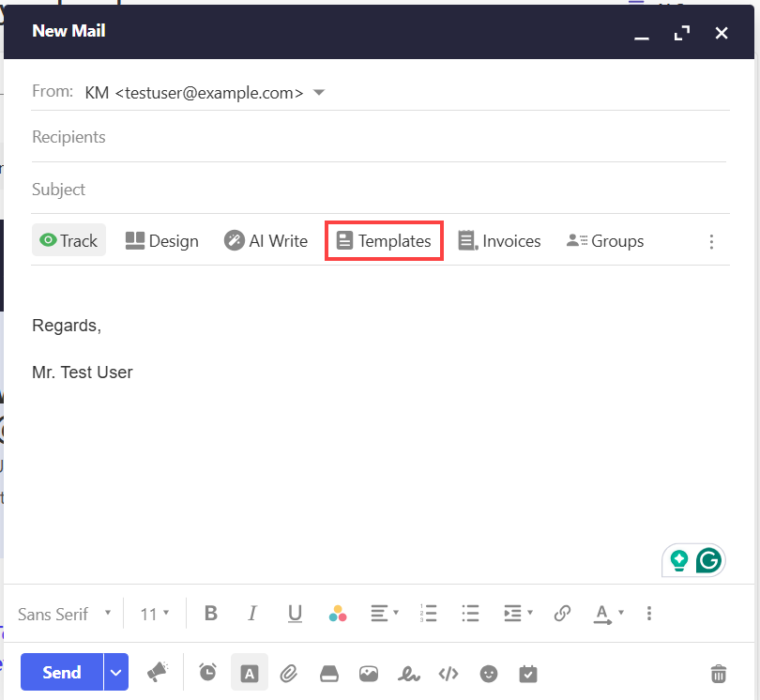Click into the Recipients field
The height and width of the screenshot is (700, 760).
[378, 137]
